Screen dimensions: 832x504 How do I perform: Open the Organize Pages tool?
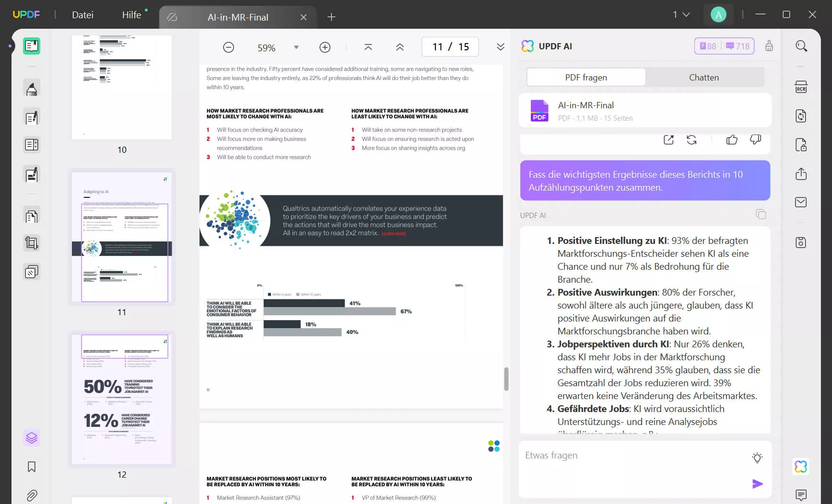pyautogui.click(x=32, y=217)
